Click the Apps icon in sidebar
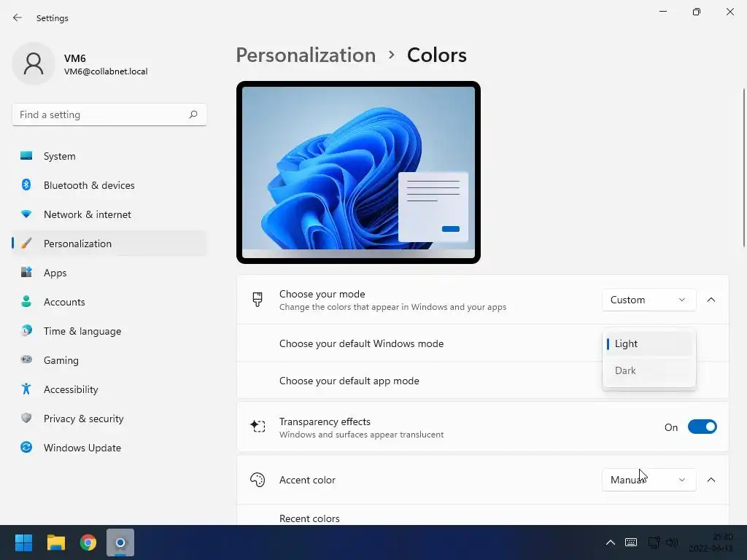The image size is (747, 560). coord(26,273)
